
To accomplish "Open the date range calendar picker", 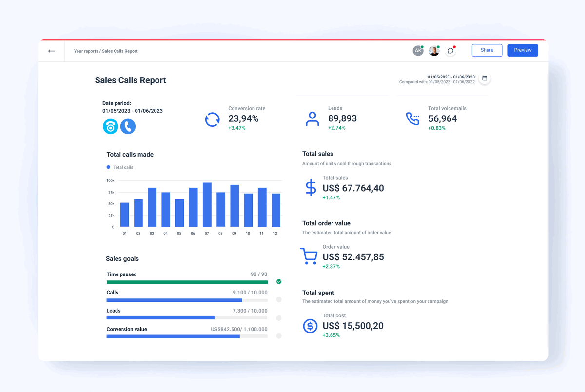I will pyautogui.click(x=485, y=78).
